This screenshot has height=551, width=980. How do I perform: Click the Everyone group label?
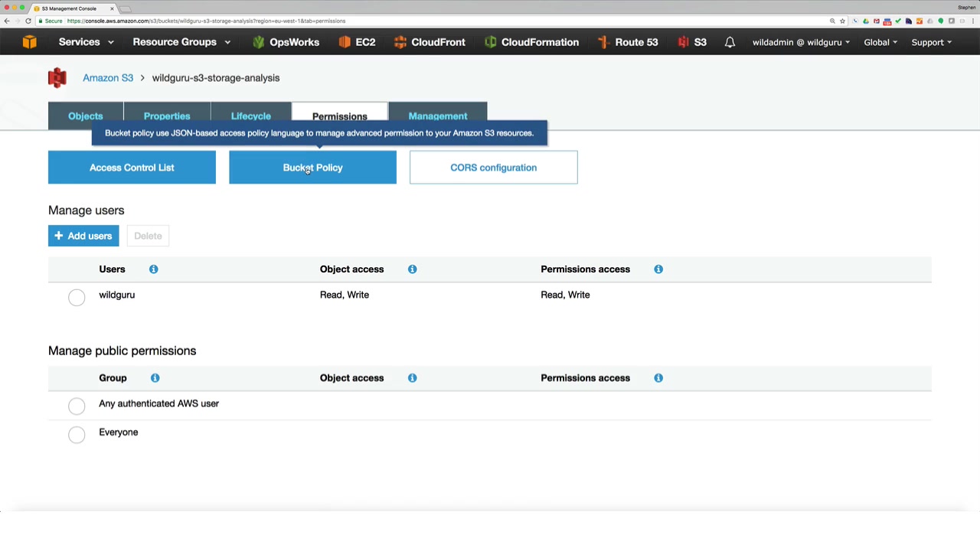coord(119,432)
